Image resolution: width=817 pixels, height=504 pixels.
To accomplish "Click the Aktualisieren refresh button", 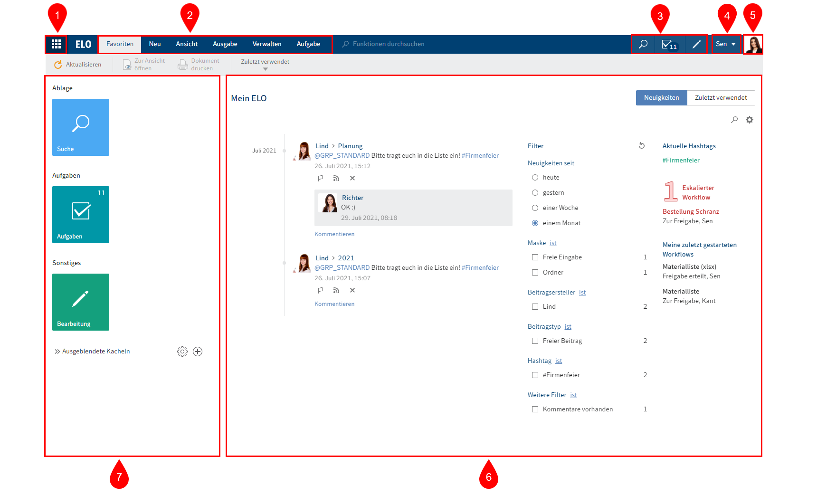I will pyautogui.click(x=77, y=65).
